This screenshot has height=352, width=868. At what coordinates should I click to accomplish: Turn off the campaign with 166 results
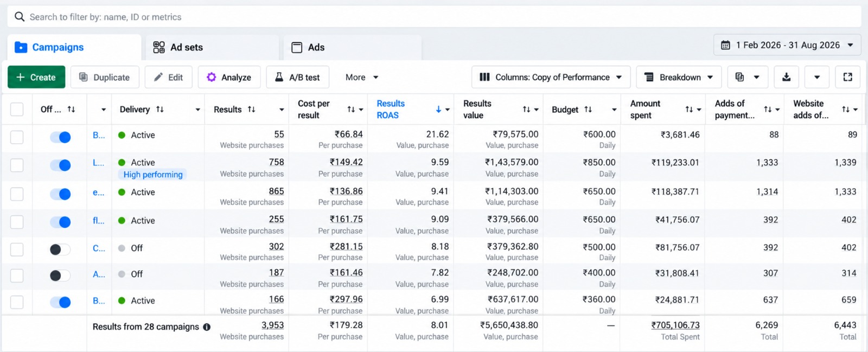[60, 302]
